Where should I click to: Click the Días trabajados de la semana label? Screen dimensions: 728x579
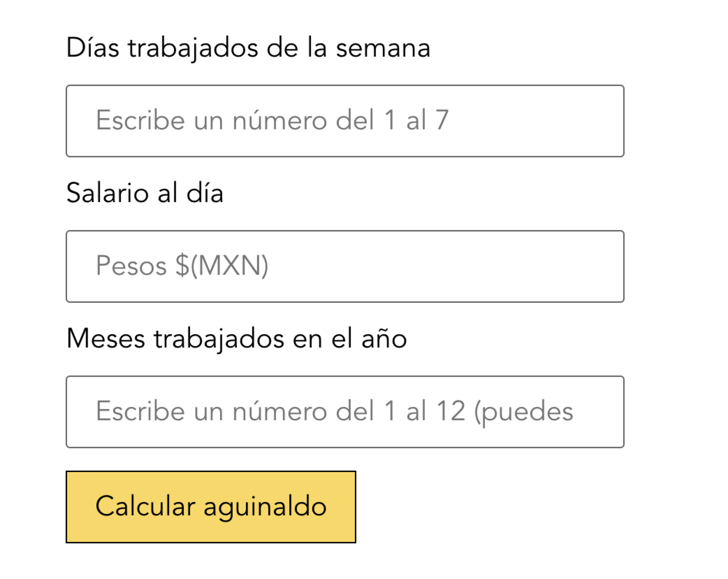click(248, 47)
